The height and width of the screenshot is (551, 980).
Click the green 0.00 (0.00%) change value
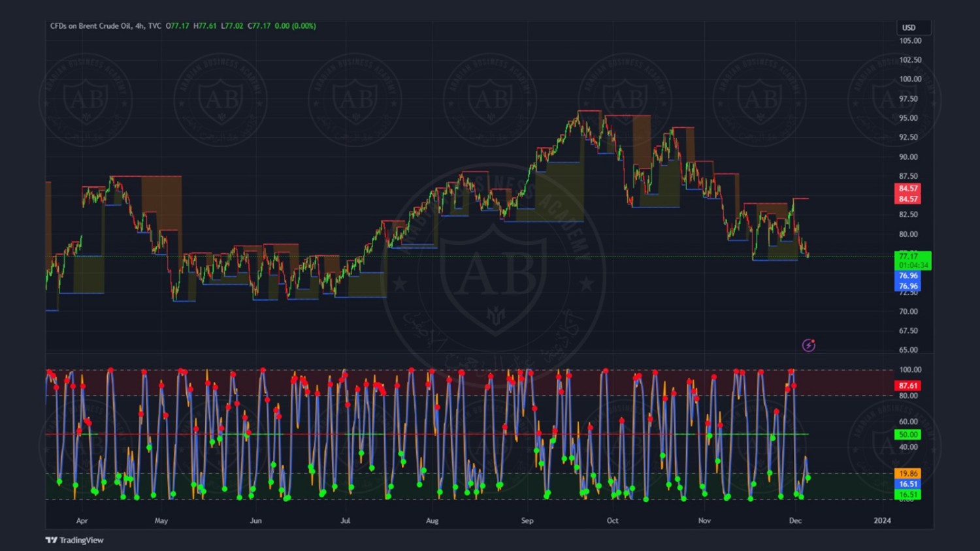[x=295, y=26]
